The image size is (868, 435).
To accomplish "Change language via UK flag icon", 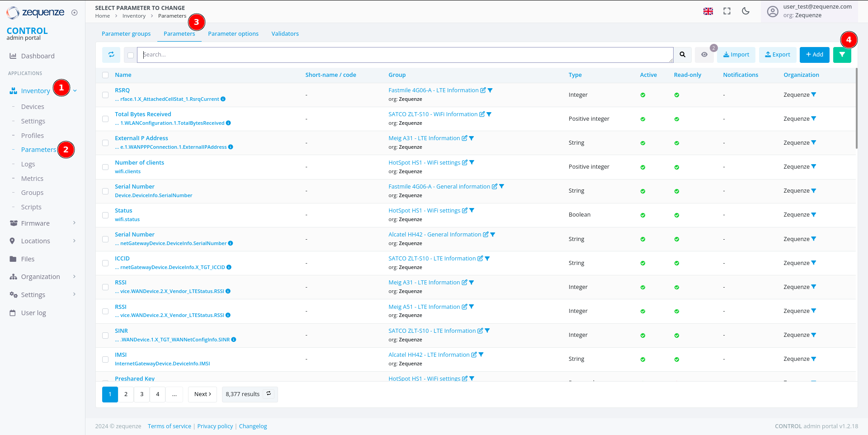I will (x=708, y=11).
